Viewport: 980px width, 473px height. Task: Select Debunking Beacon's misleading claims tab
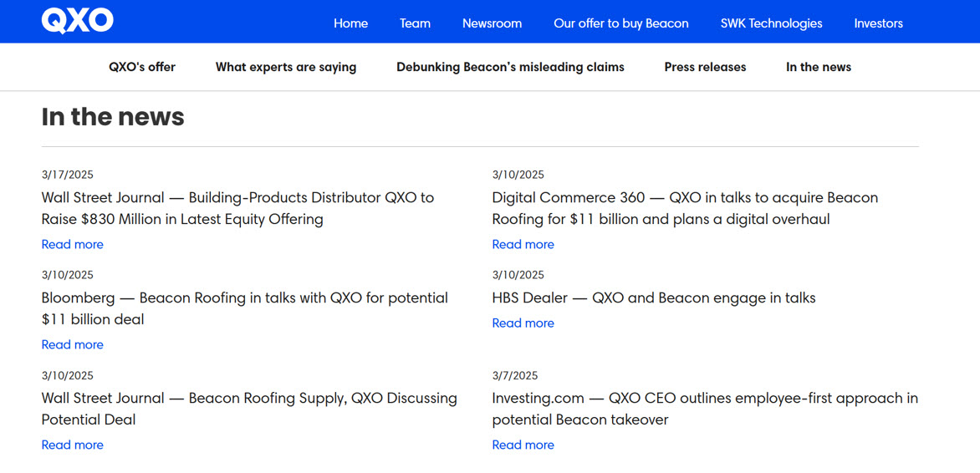[510, 67]
